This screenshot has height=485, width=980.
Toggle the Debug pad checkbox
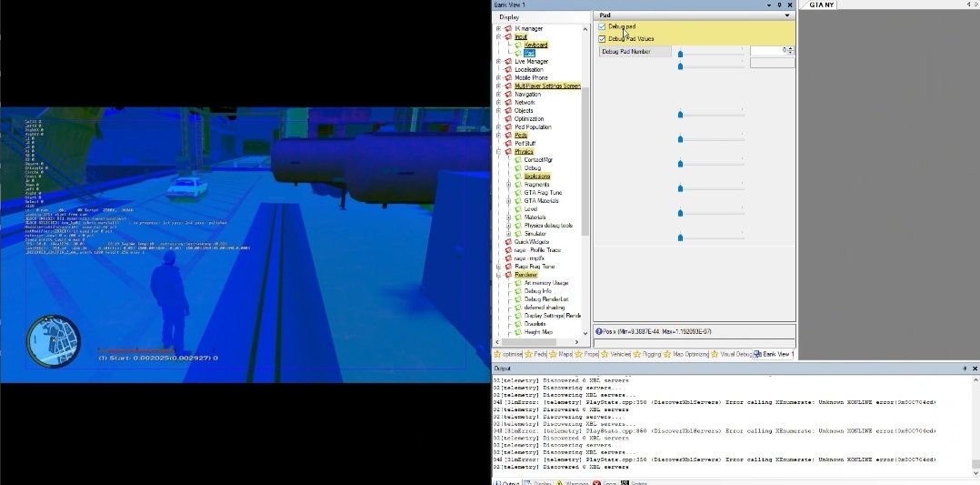click(x=602, y=26)
